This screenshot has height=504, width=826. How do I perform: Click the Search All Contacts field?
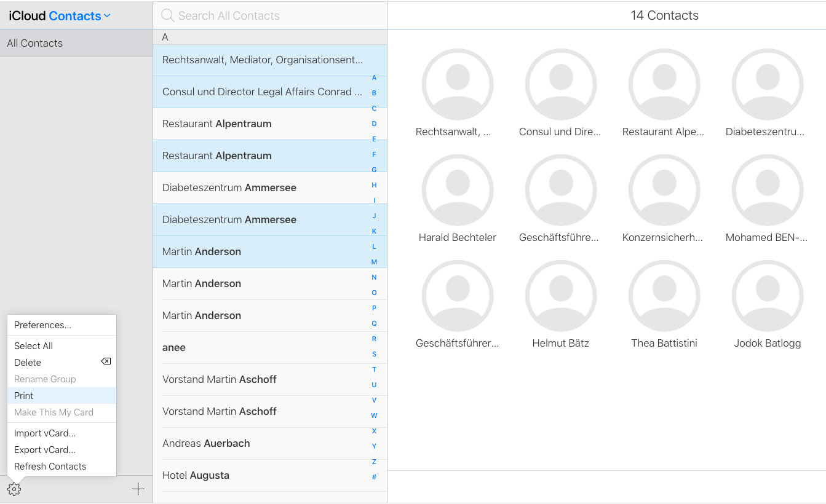coord(271,15)
